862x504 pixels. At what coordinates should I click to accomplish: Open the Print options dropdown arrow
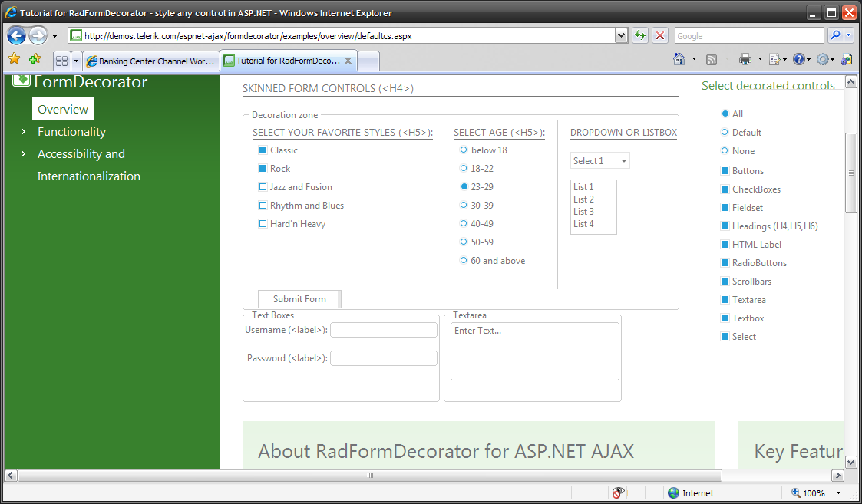[760, 59]
